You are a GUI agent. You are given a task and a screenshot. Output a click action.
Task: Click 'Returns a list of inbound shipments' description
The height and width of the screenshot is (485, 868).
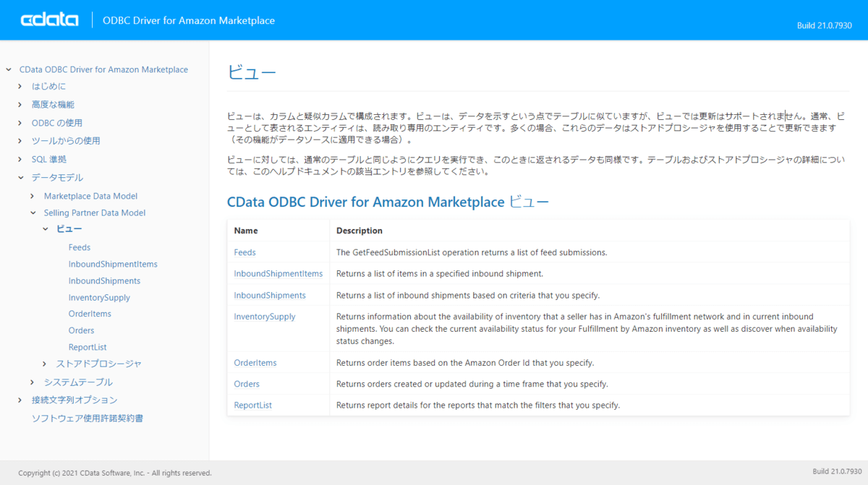tap(468, 296)
